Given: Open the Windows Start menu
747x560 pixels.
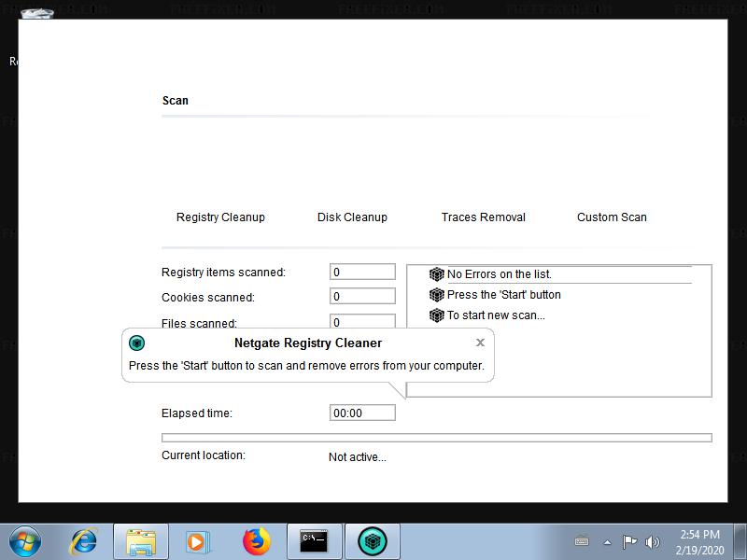Looking at the screenshot, I should point(25,542).
